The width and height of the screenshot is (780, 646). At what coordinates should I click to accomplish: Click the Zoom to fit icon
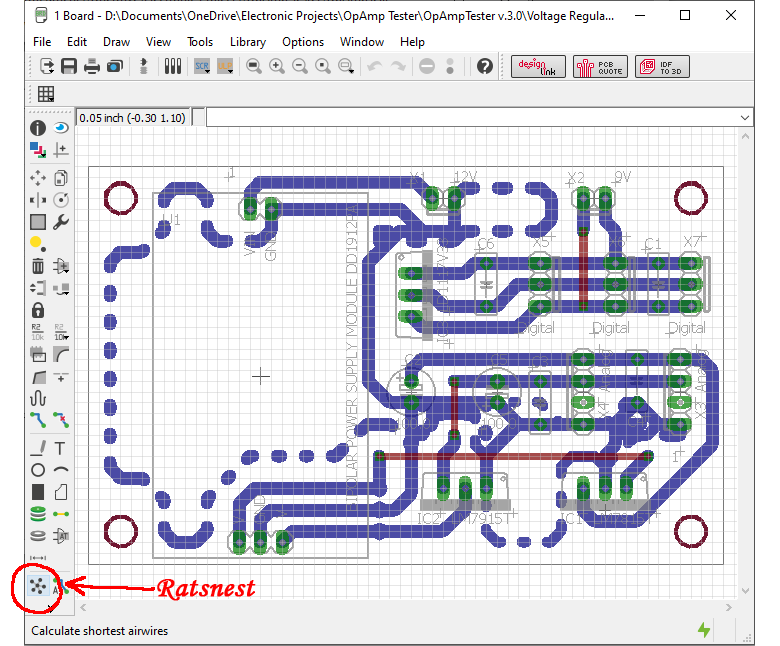[x=254, y=66]
